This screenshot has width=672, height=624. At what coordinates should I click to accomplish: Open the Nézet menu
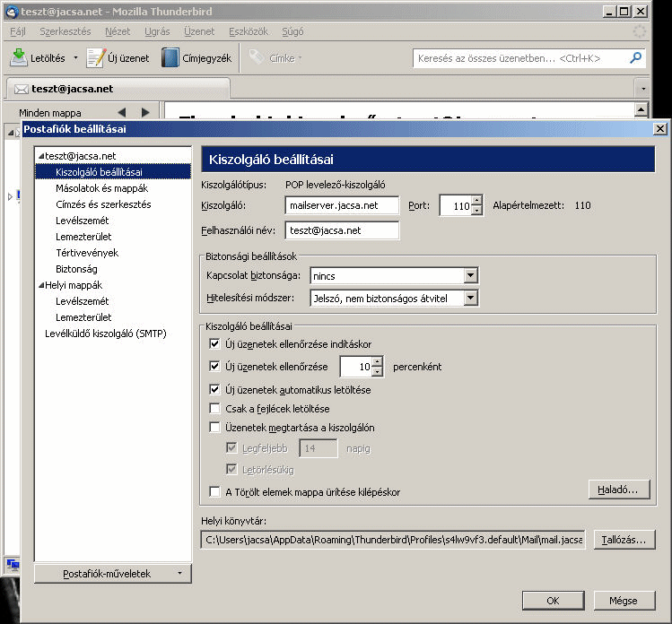(x=118, y=31)
